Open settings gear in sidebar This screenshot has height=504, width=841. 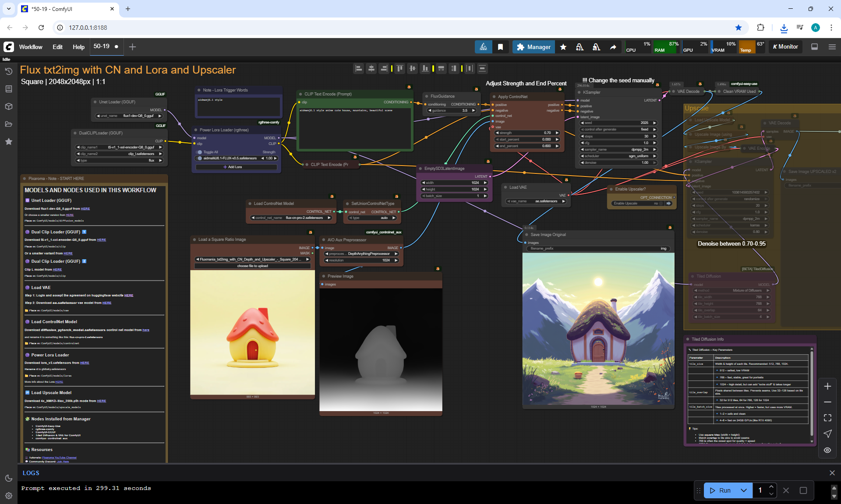pyautogui.click(x=9, y=496)
